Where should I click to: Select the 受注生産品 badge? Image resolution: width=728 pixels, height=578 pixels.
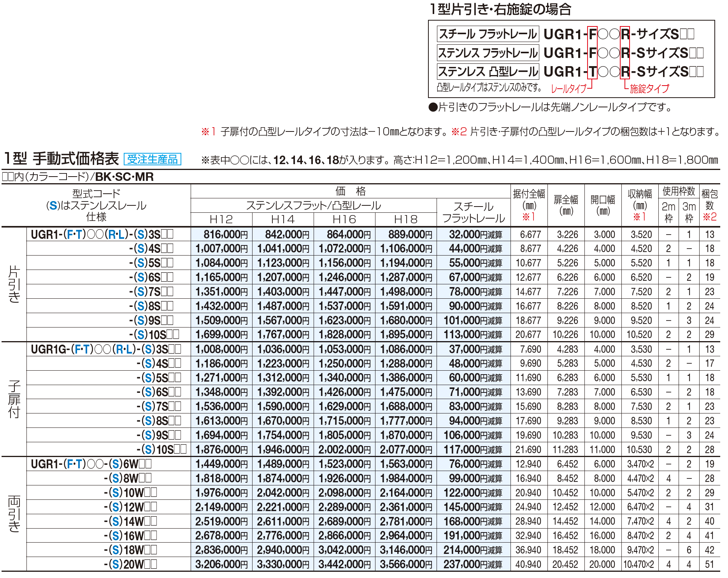[153, 159]
